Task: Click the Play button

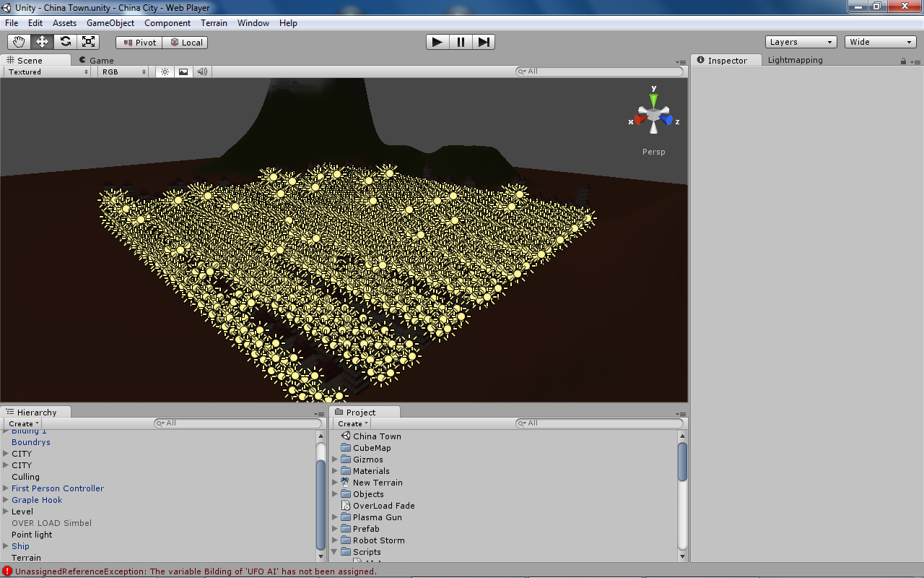Action: [437, 42]
